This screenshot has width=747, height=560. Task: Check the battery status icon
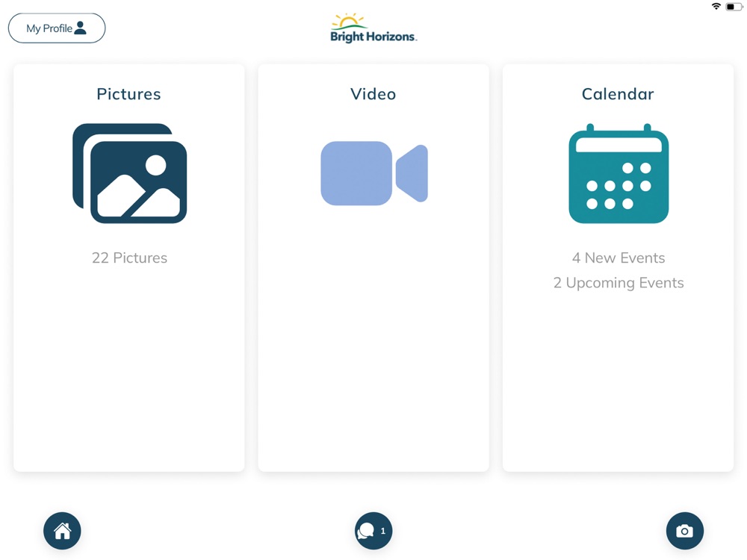[x=734, y=7]
